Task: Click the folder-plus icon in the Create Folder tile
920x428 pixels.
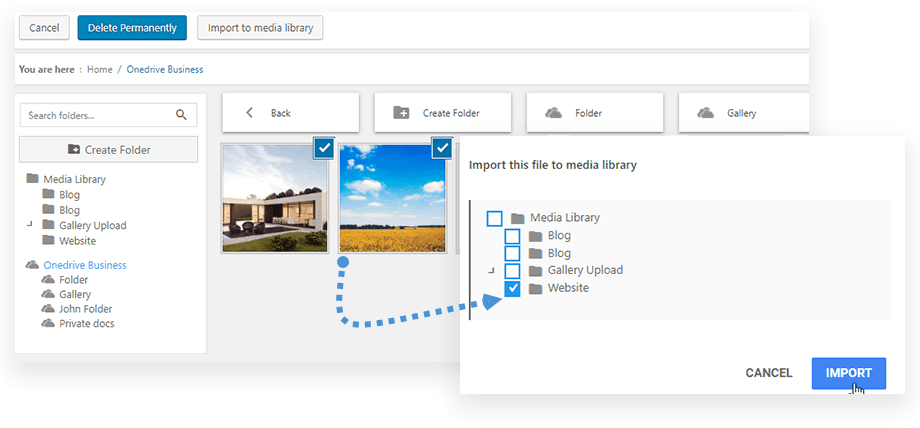Action: 401,113
